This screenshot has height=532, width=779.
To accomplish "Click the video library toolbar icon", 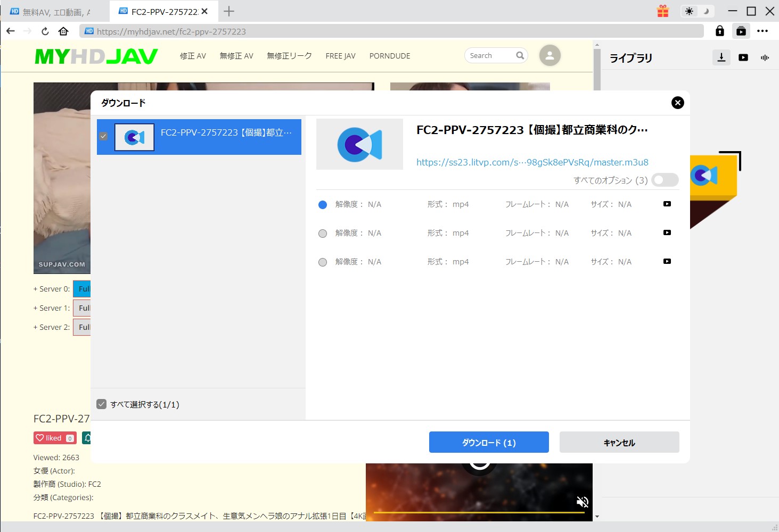I will 741,31.
